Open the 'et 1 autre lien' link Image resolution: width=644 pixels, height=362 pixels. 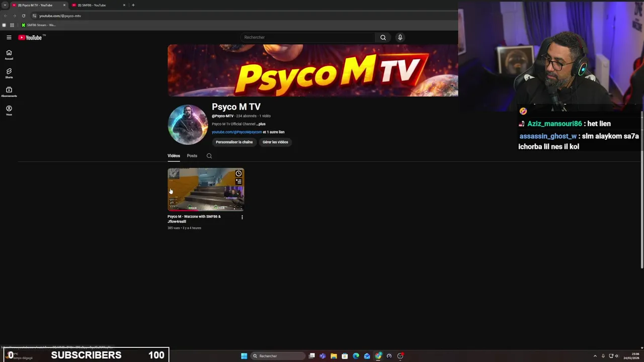tap(274, 132)
